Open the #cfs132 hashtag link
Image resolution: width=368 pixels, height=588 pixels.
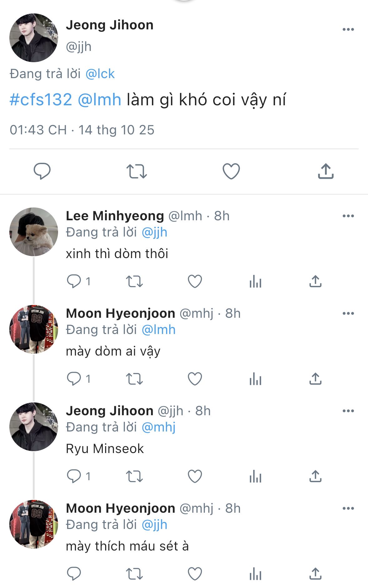tap(41, 100)
